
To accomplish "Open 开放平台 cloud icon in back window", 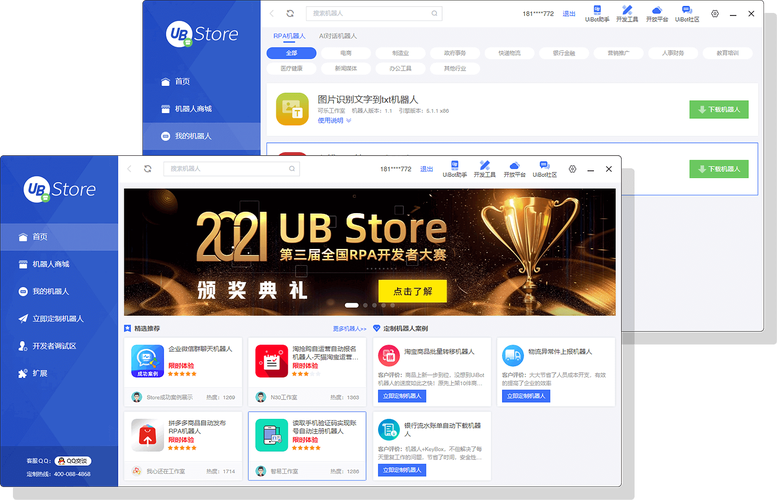I will (x=656, y=14).
